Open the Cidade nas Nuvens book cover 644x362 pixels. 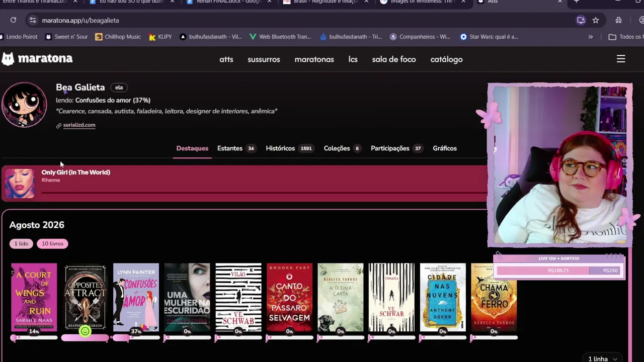click(443, 297)
